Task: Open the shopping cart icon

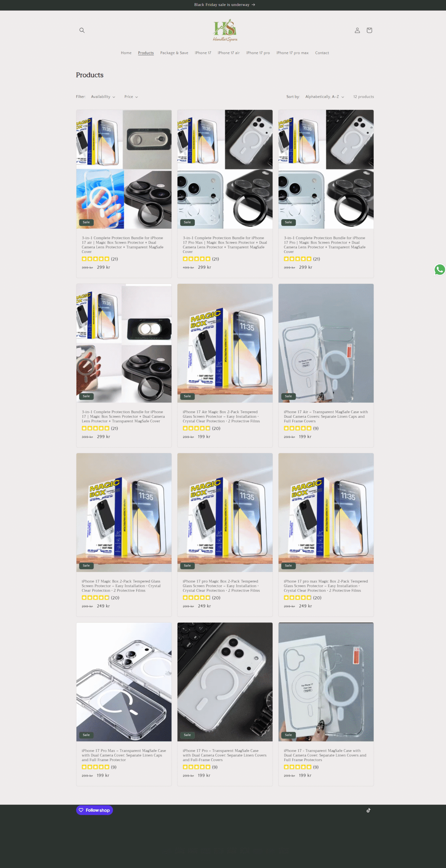Action: 369,30
